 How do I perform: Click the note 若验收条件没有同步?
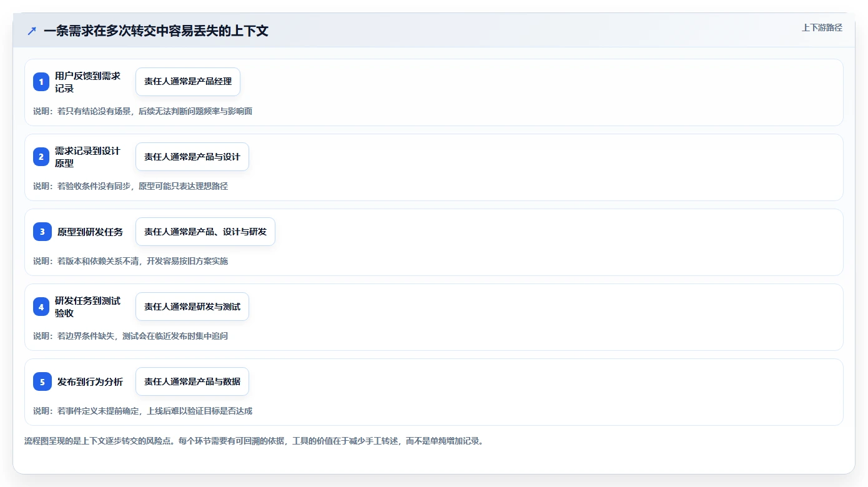(131, 186)
